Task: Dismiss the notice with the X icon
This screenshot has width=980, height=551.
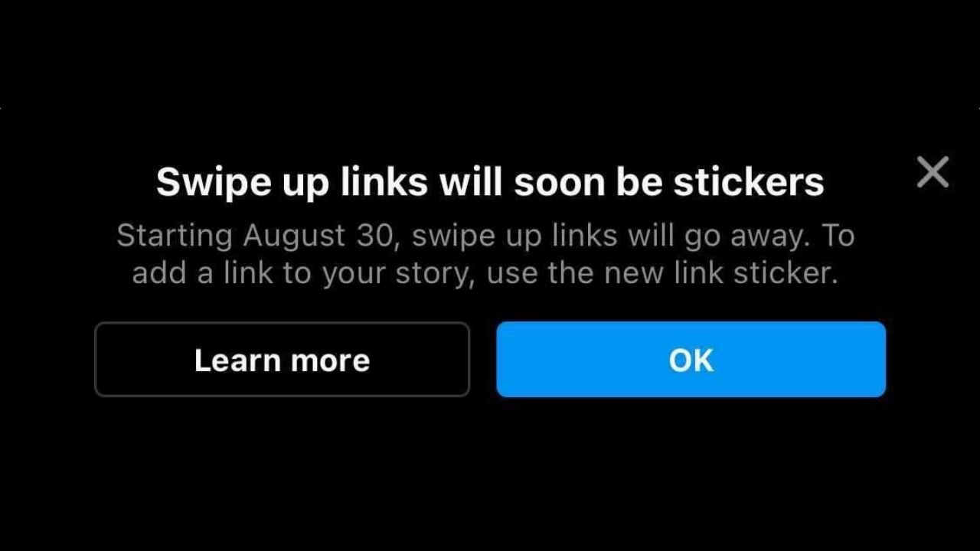Action: [x=933, y=171]
